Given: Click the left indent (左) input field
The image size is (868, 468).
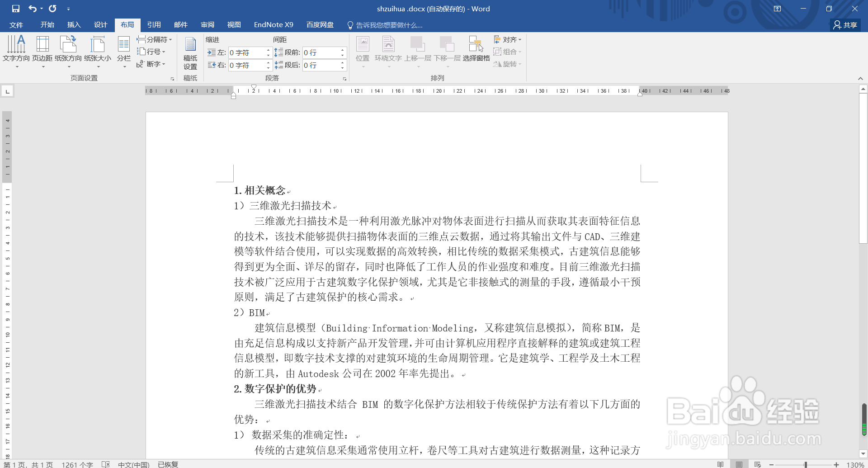Looking at the screenshot, I should click(x=246, y=53).
